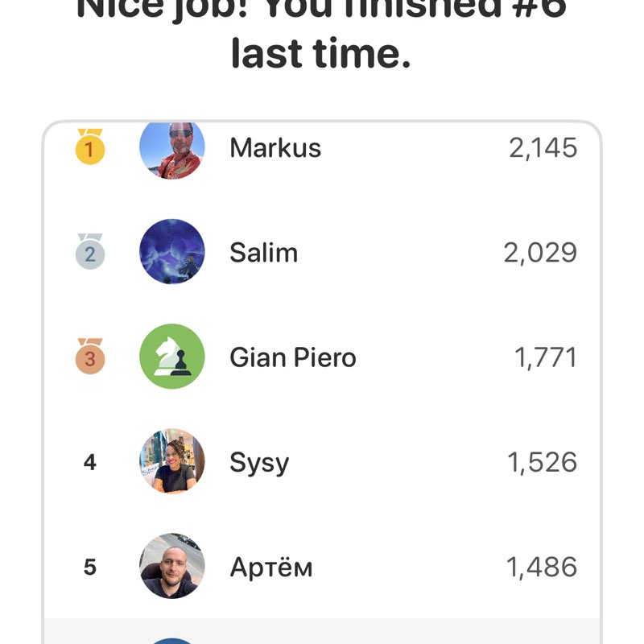This screenshot has height=644, width=644.
Task: Select the name Salim
Action: point(263,253)
